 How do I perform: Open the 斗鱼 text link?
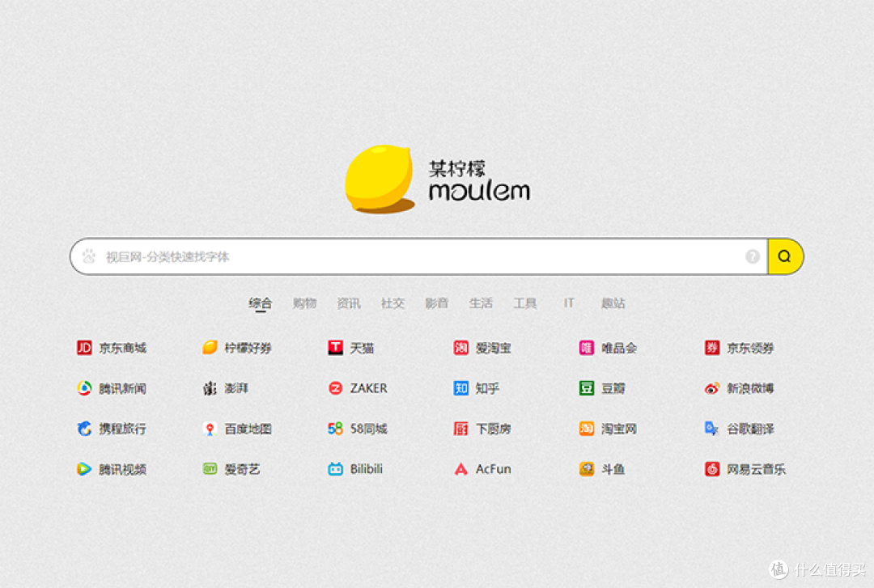(613, 469)
